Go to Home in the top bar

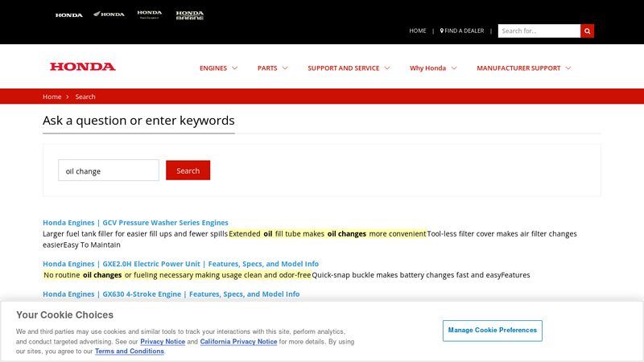click(417, 31)
